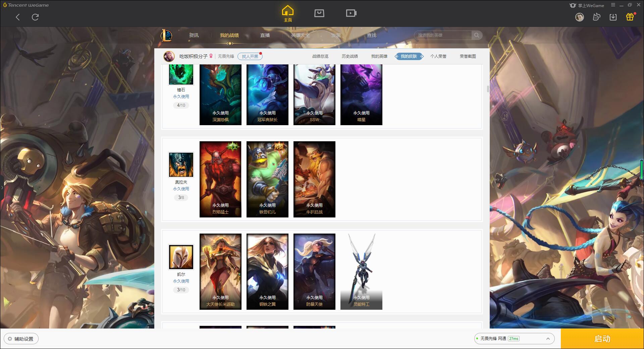Image resolution: width=644 pixels, height=349 pixels.
Task: Open the 暗星 skin card
Action: coord(361,95)
